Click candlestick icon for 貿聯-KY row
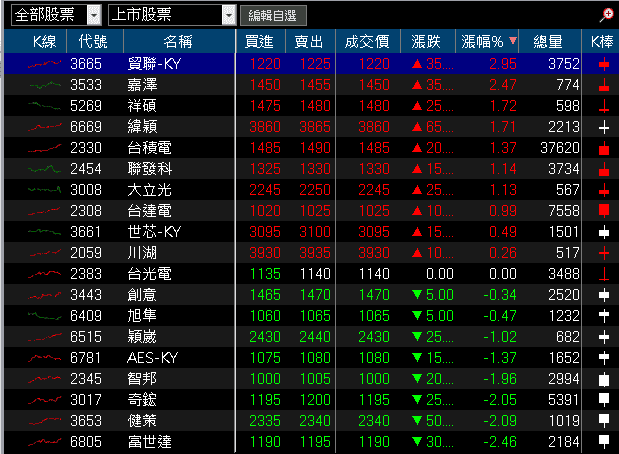 604,64
